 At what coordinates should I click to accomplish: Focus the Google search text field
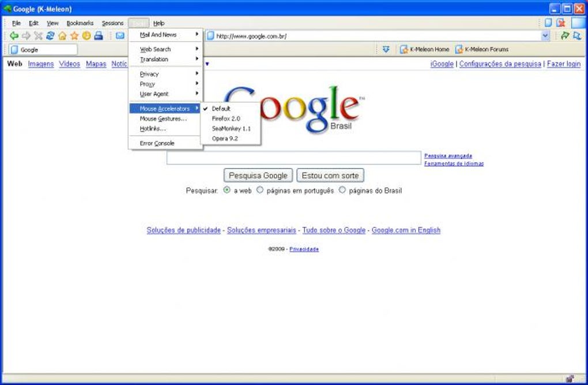click(293, 158)
